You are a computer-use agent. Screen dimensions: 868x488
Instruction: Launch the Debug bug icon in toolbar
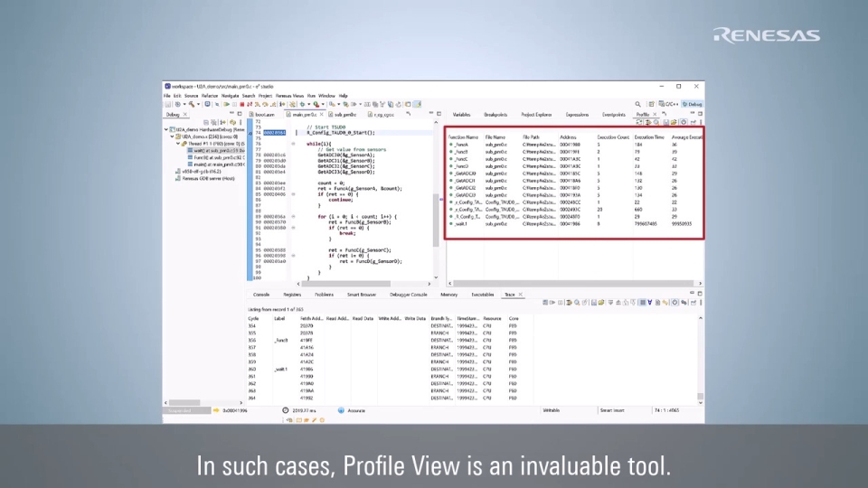(x=302, y=104)
